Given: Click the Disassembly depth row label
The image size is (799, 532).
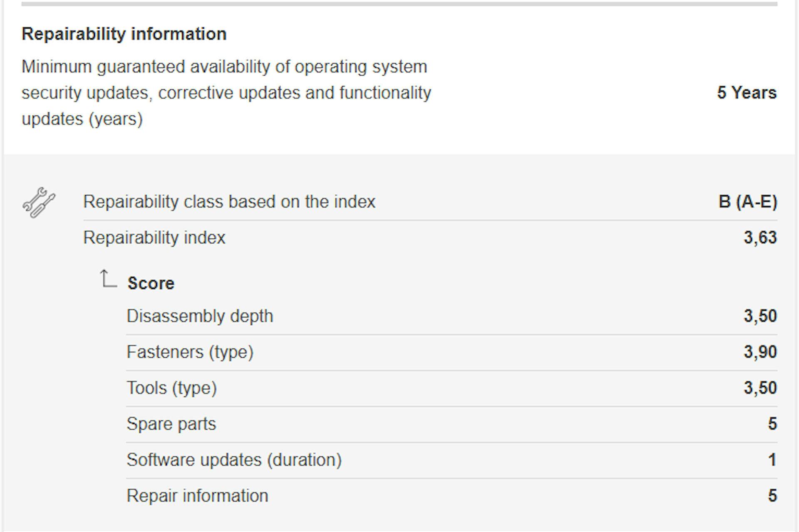Looking at the screenshot, I should tap(200, 316).
